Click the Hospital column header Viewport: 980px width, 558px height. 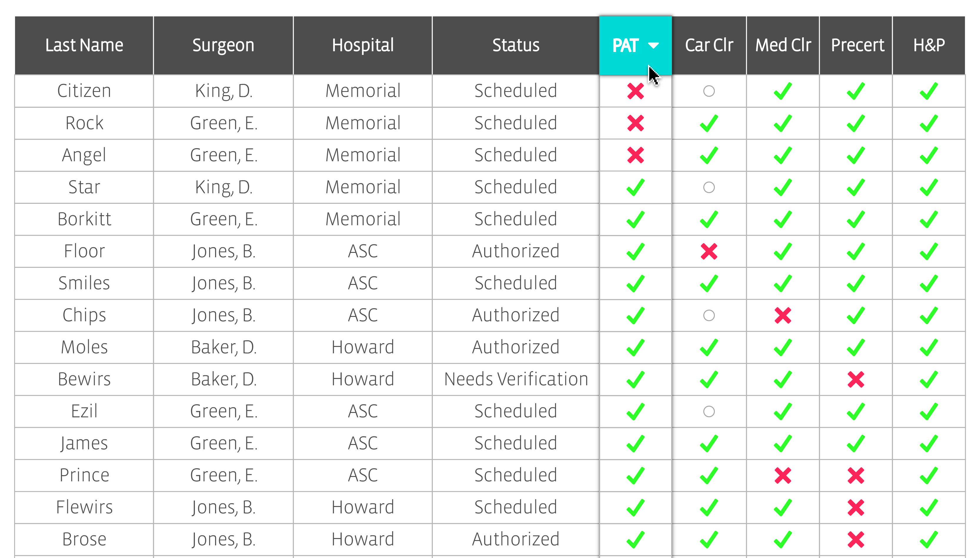(x=363, y=45)
